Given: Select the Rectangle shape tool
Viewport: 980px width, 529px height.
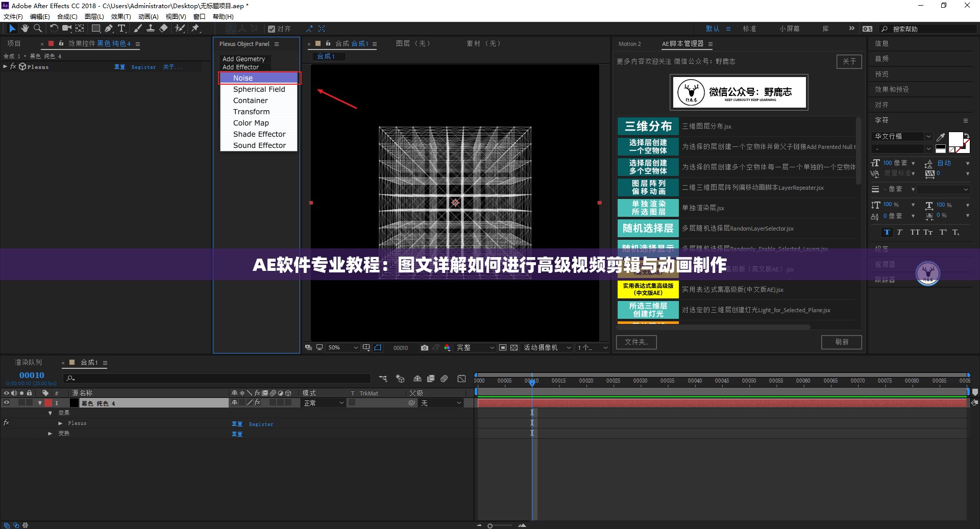Looking at the screenshot, I should [95, 29].
